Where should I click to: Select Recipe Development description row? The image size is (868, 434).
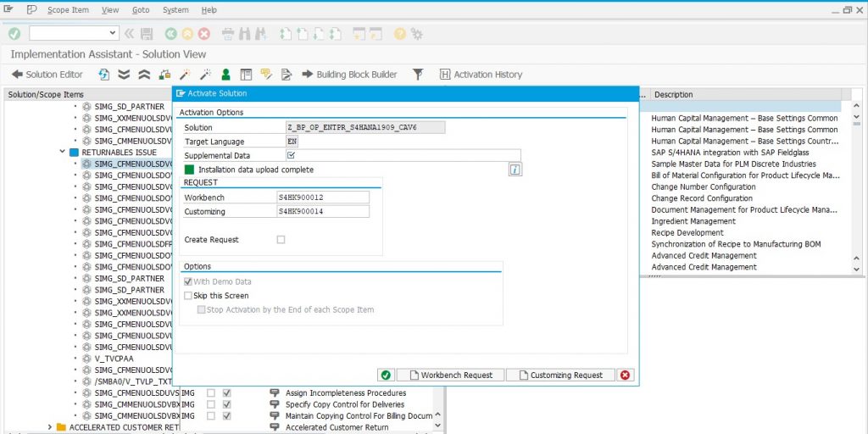(687, 232)
